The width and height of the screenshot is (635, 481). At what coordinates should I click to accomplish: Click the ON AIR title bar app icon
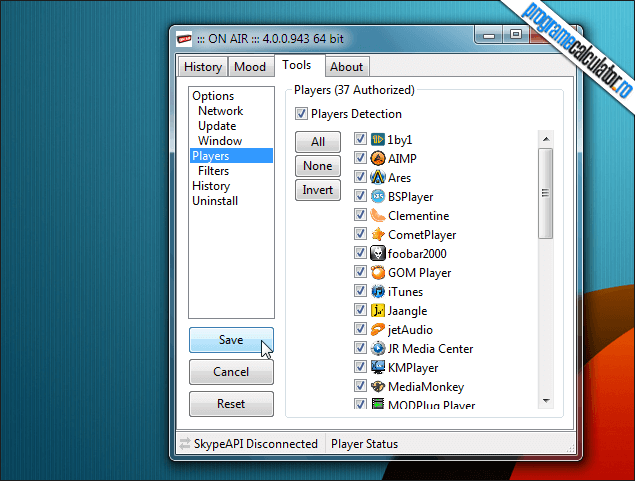[x=184, y=39]
